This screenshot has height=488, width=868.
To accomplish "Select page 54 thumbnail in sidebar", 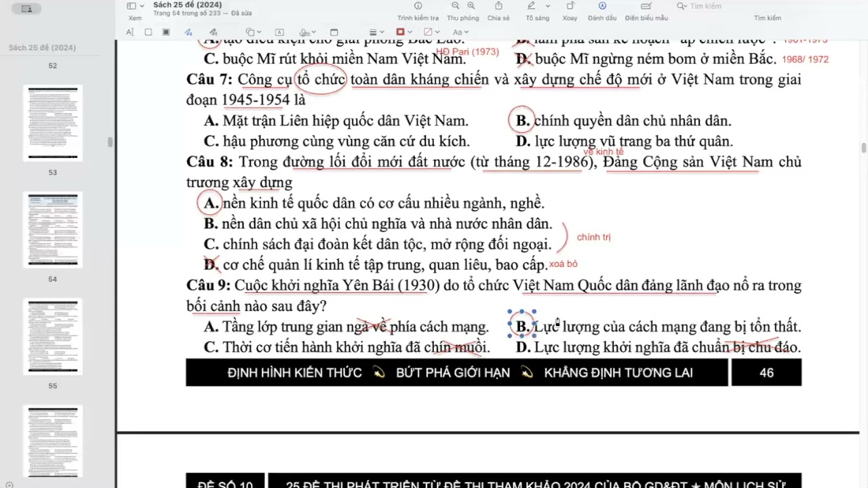I will [53, 229].
